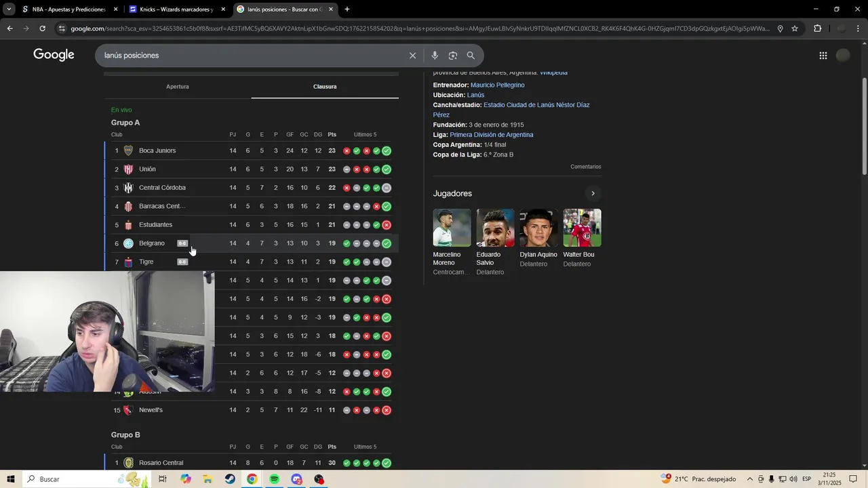Click the search magnifier button
868x488 pixels.
point(471,56)
